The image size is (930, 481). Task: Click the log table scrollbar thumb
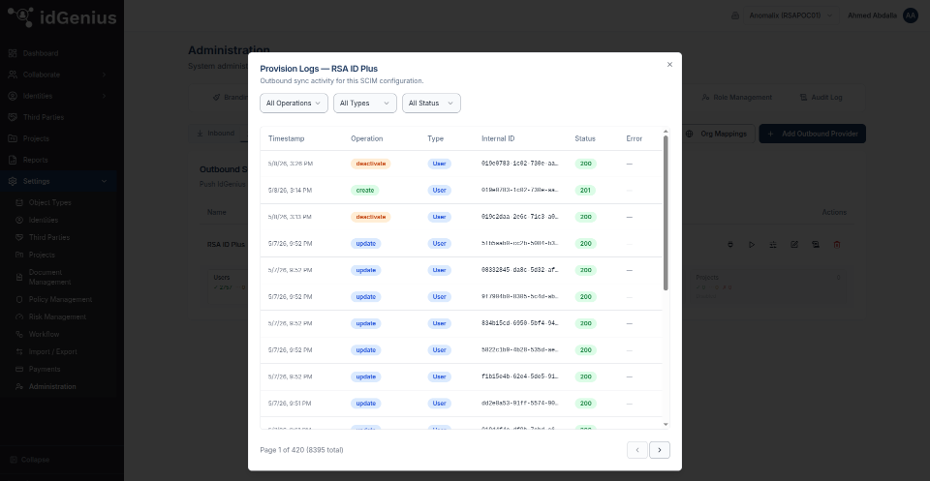[x=665, y=214]
